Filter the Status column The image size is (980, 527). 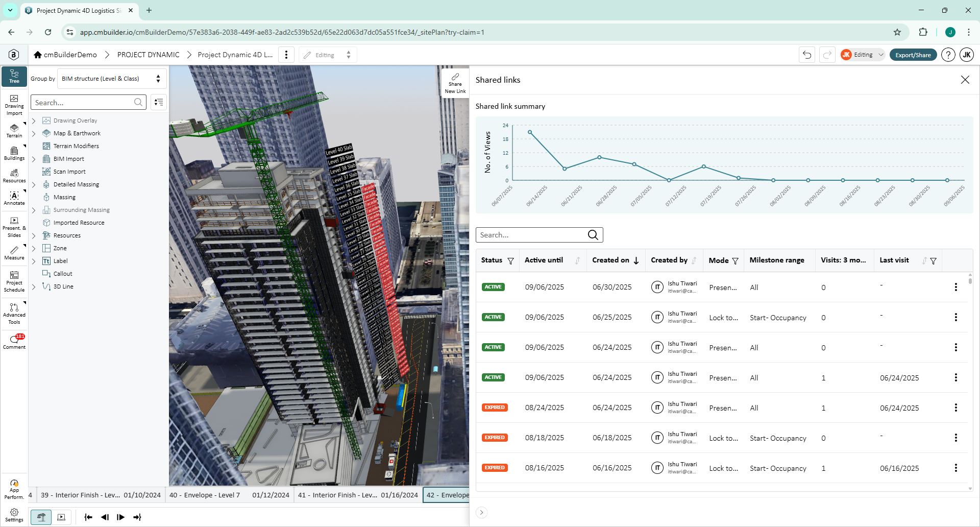click(510, 261)
